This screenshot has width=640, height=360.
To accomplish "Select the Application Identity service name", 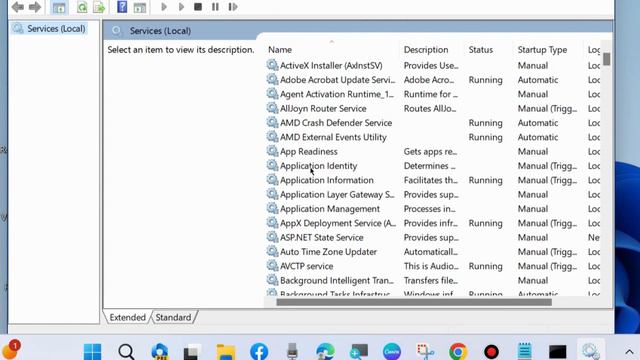I will (x=318, y=166).
